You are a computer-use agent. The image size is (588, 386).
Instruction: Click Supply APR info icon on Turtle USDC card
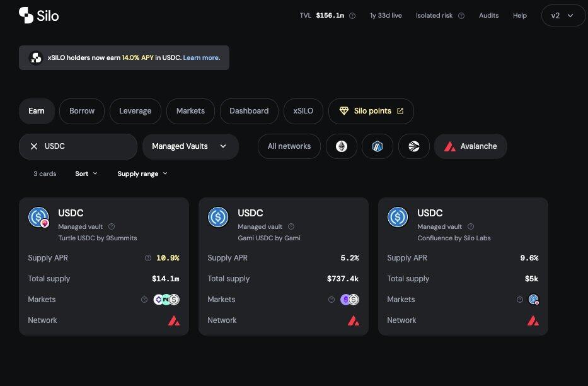coord(148,258)
